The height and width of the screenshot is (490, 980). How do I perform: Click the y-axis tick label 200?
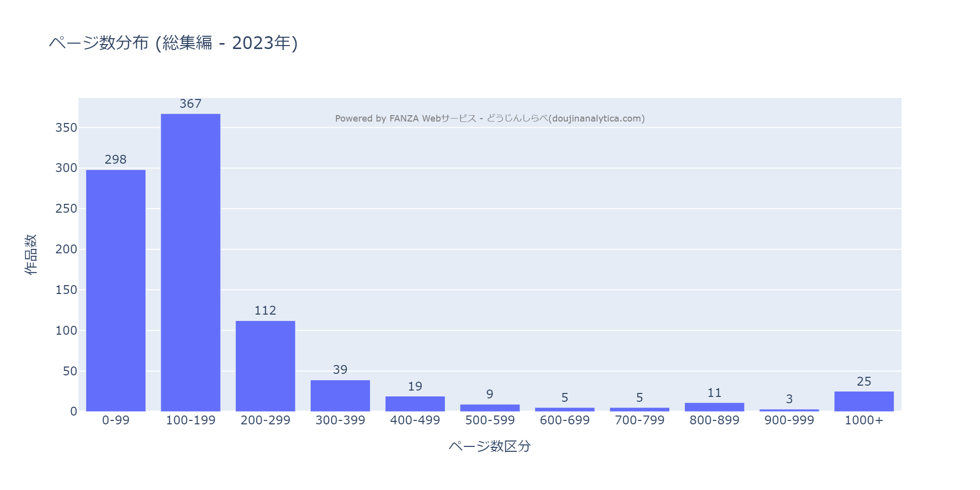pos(66,249)
